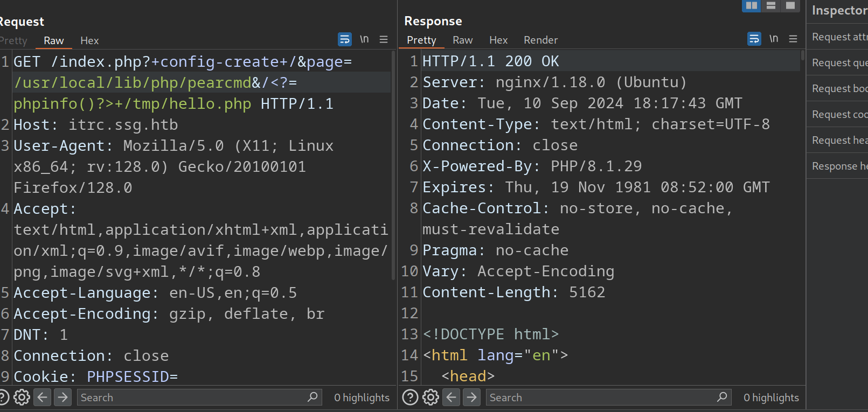Click '0 highlights' label in Request panel

(362, 397)
